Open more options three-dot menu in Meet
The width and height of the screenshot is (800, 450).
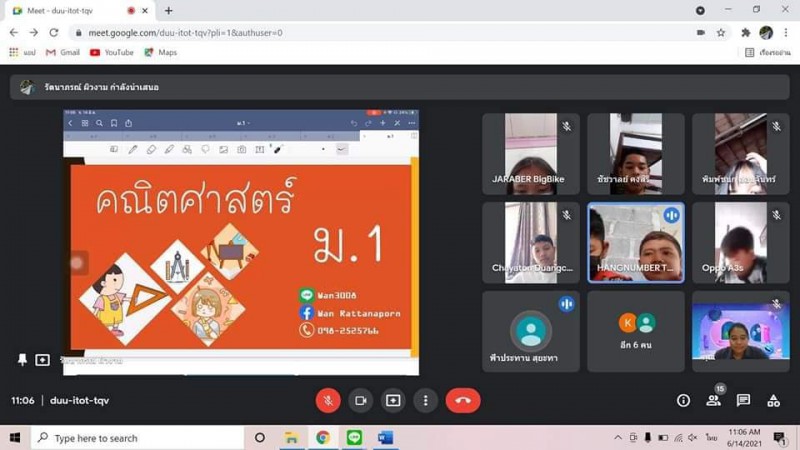pos(425,400)
